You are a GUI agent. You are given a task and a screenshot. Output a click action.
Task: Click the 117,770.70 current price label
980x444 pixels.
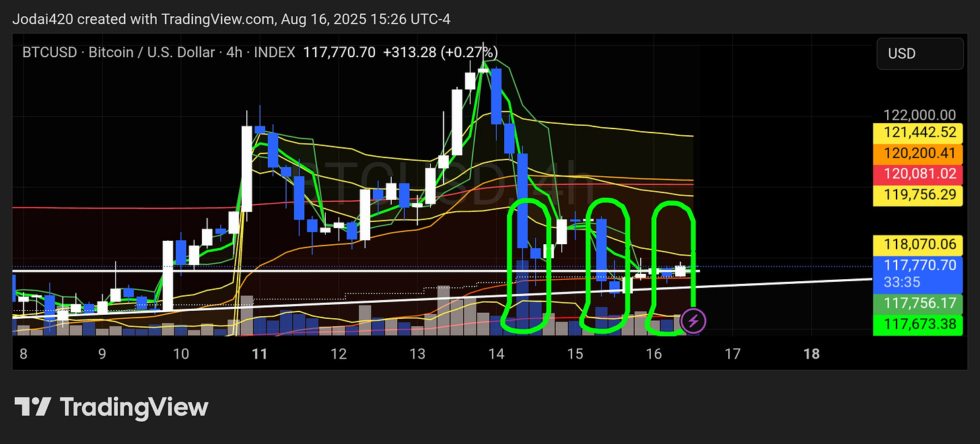pyautogui.click(x=919, y=273)
